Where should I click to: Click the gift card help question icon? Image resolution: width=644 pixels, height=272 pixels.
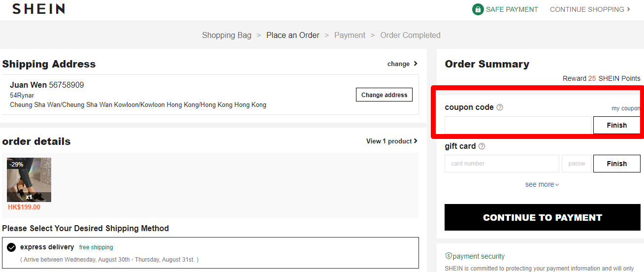(482, 146)
